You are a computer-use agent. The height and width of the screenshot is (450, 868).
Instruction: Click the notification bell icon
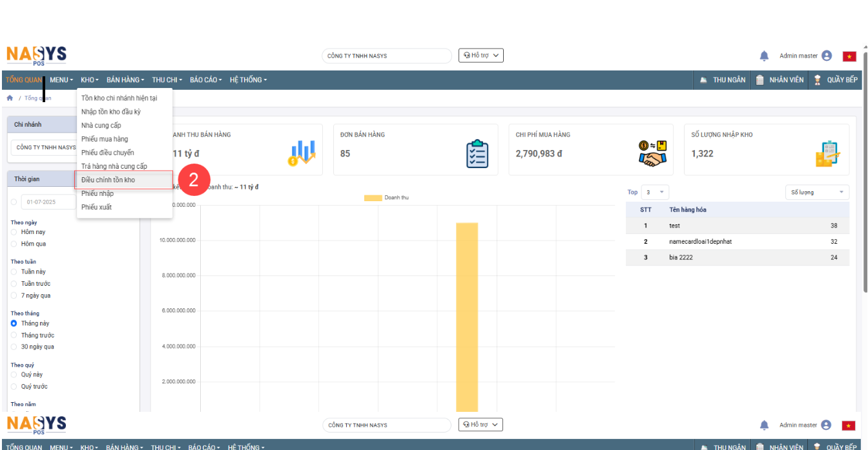[764, 56]
